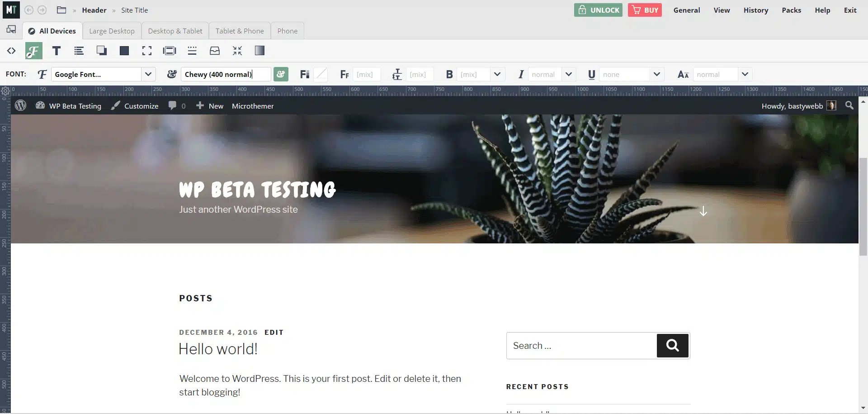Screen dimensions: 868x414
Task: Select the Border property group icon
Action: click(192, 51)
